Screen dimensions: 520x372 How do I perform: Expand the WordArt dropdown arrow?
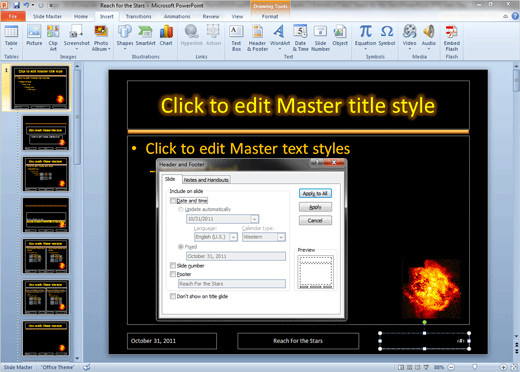[280, 49]
